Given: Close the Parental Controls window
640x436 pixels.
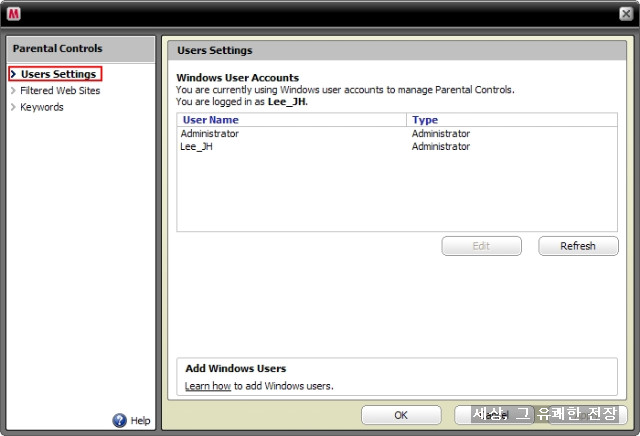Looking at the screenshot, I should (626, 14).
